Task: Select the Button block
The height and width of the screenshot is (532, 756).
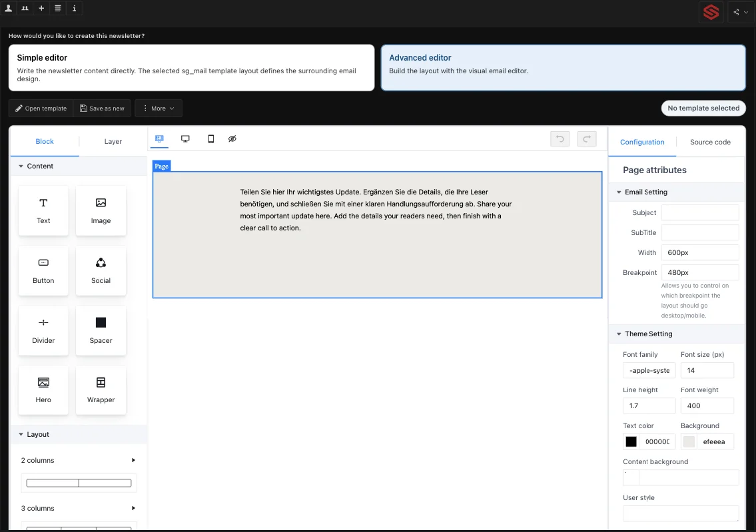Action: [x=43, y=270]
